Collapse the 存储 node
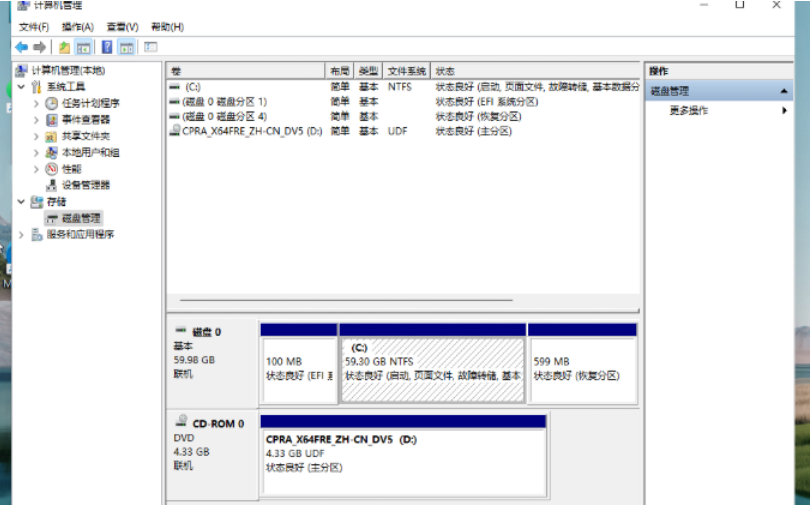 21,201
